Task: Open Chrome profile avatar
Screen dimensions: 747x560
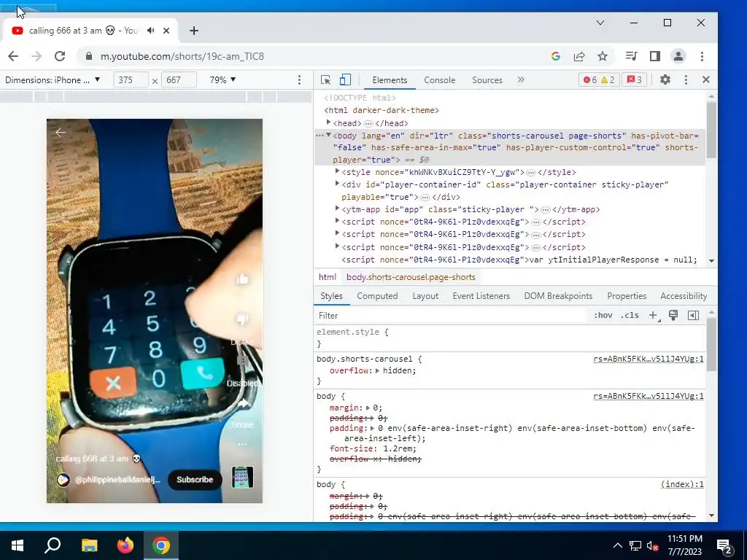Action: coord(678,56)
